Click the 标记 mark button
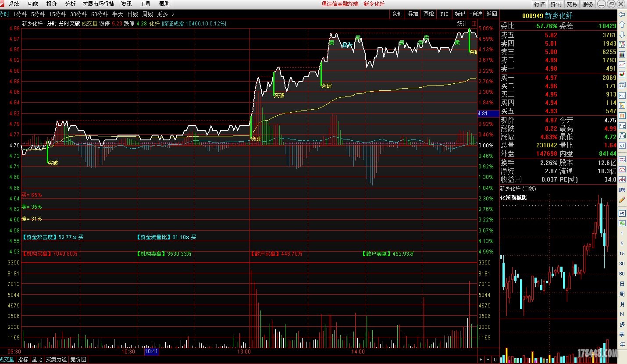 pos(460,14)
